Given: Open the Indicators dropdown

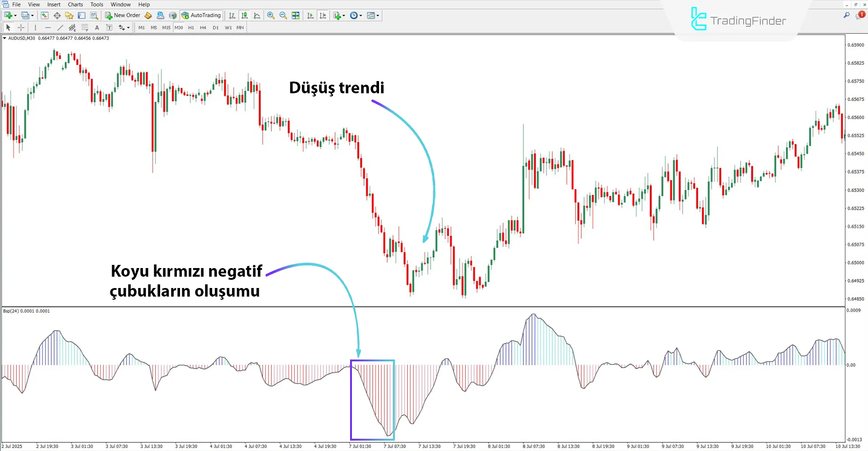Looking at the screenshot, I should pos(338,15).
